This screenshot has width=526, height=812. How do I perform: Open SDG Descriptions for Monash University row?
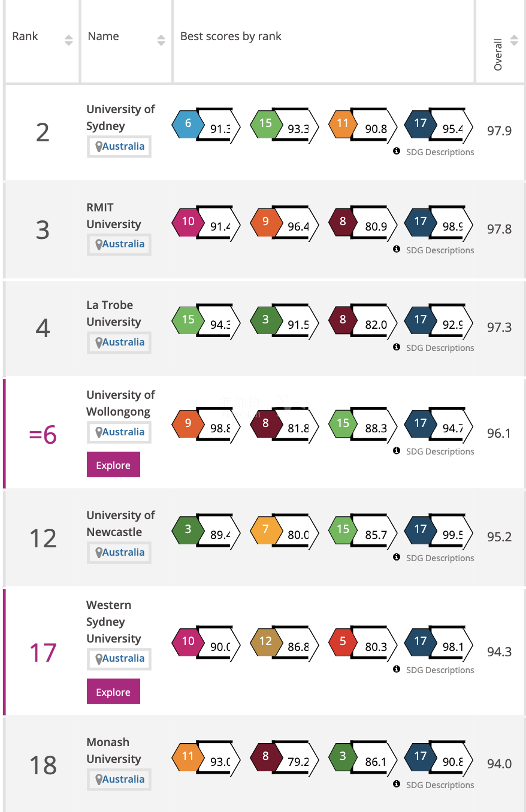[x=434, y=784]
